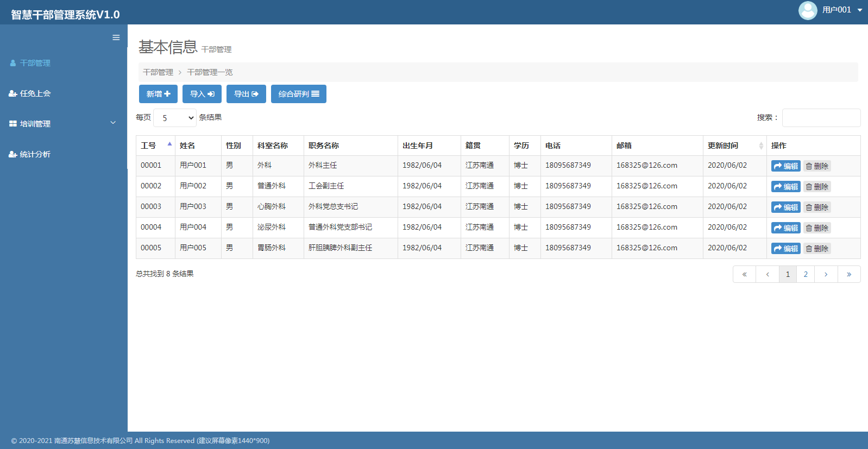The image size is (868, 449).
Task: Click the 新增 button
Action: (x=158, y=94)
